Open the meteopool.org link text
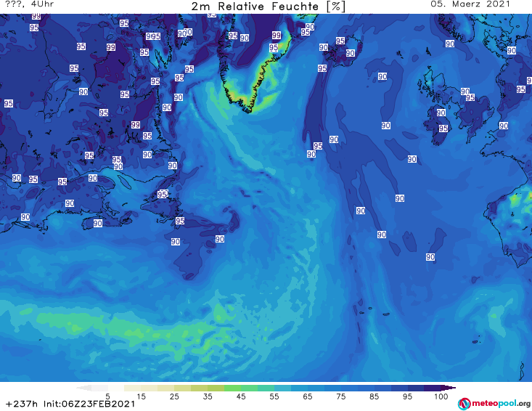Screen dimensions: 532x411 pyautogui.click(x=501, y=404)
